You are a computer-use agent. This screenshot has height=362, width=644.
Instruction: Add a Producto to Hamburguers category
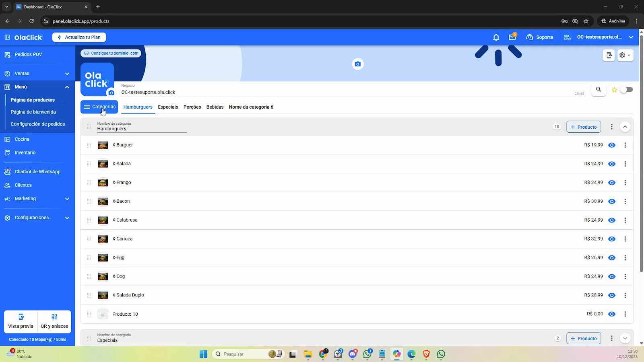(x=584, y=127)
